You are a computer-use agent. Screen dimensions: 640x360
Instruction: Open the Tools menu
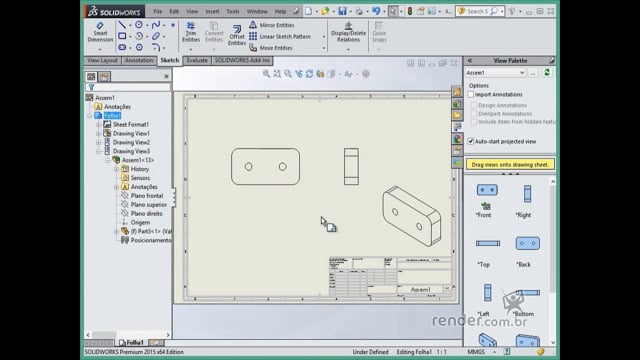233,11
